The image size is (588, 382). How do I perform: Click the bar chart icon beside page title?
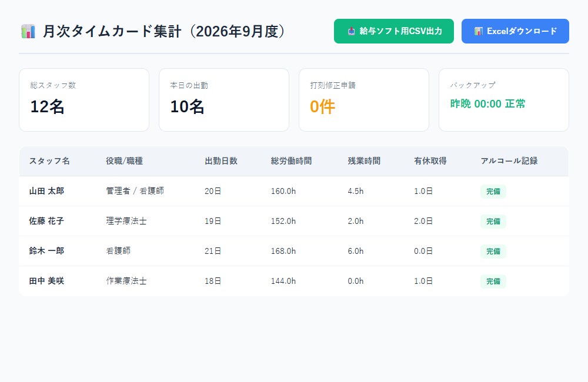[x=28, y=31]
